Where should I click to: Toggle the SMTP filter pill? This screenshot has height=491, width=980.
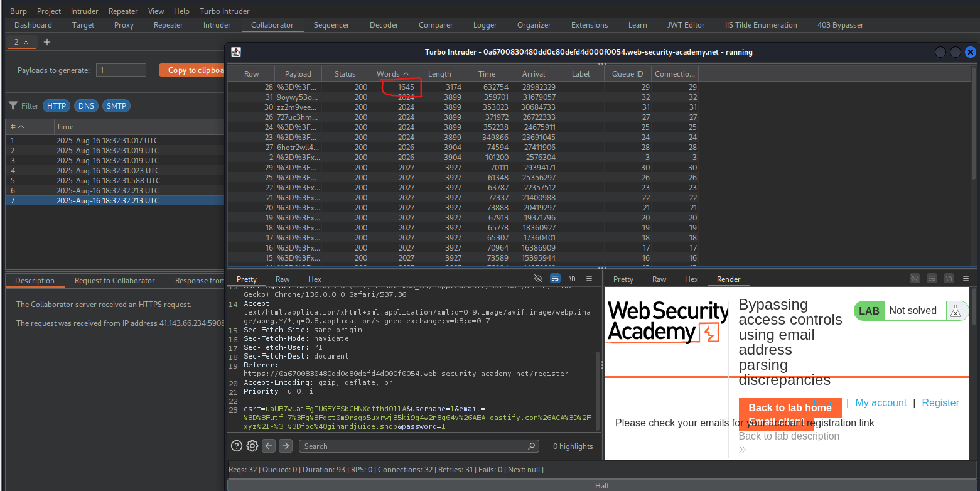(116, 106)
